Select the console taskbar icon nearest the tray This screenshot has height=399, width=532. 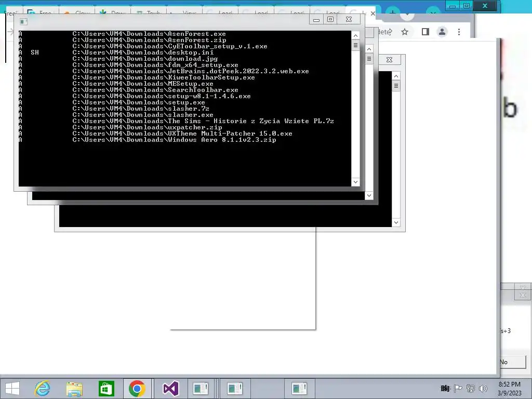click(x=299, y=389)
